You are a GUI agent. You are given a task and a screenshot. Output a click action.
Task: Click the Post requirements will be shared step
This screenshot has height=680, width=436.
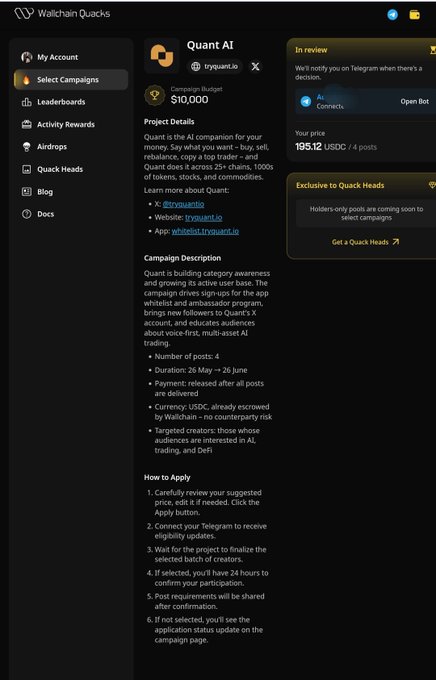pyautogui.click(x=210, y=601)
